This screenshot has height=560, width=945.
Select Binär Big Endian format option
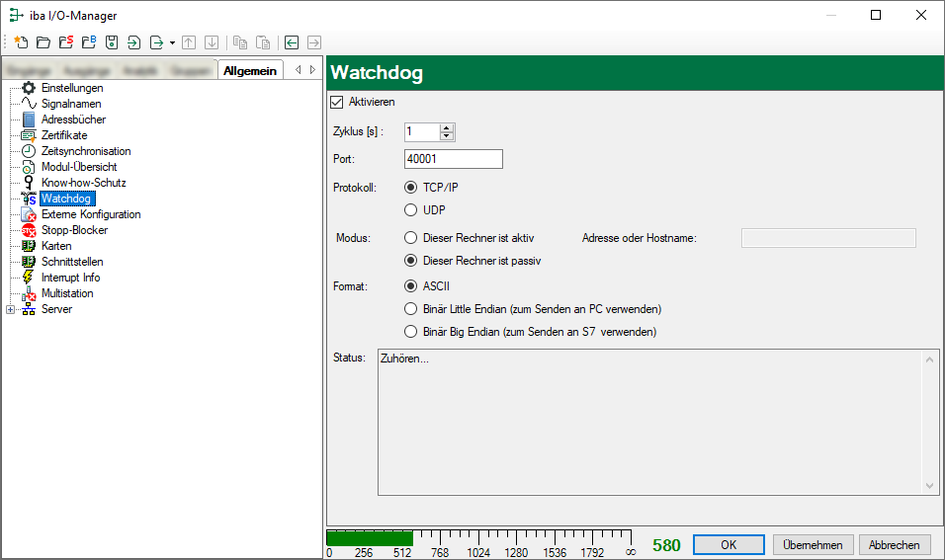(411, 332)
